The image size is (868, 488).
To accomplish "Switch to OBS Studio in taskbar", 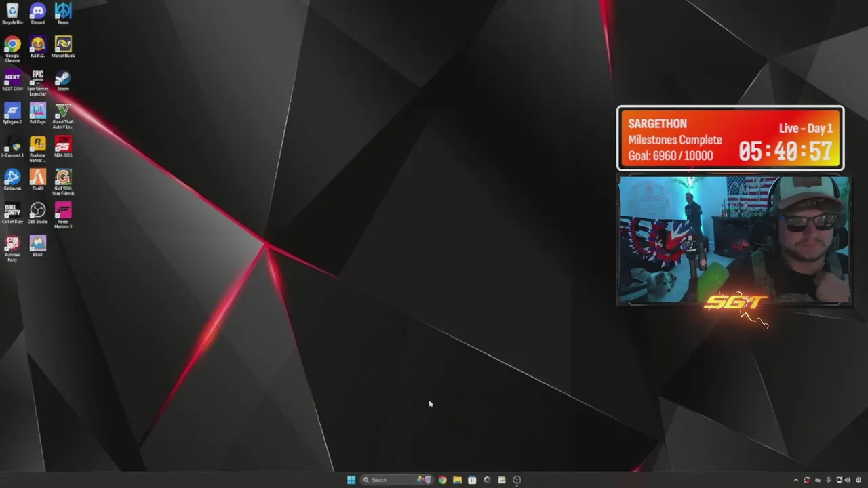I will pyautogui.click(x=517, y=480).
